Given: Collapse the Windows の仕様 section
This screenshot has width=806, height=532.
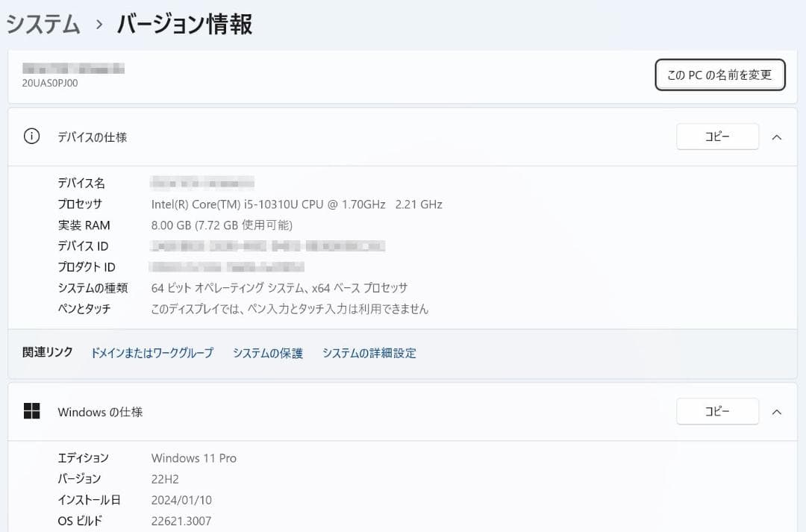Looking at the screenshot, I should click(777, 411).
